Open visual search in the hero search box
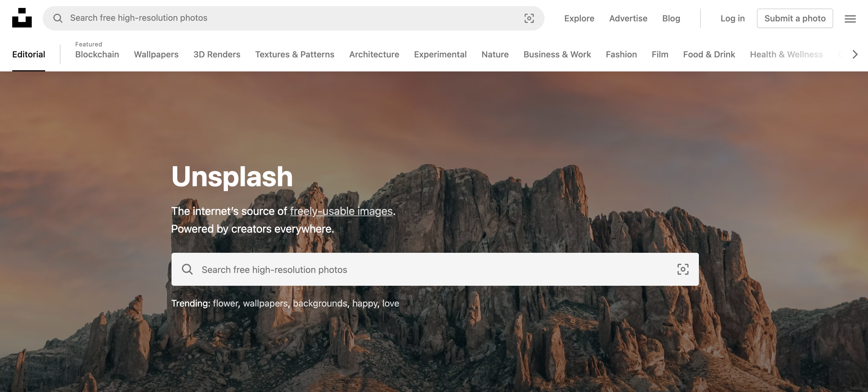Screen dimensions: 868x392 coord(683,269)
